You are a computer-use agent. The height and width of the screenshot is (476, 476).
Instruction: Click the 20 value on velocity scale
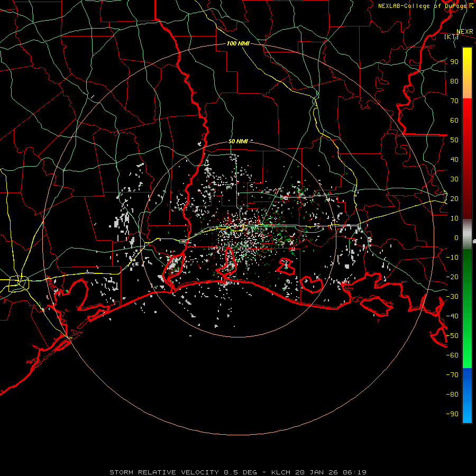(454, 198)
